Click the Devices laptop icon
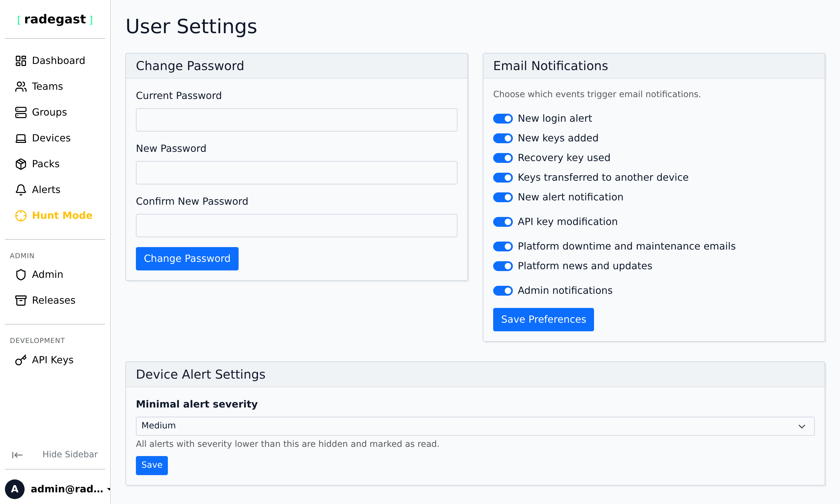The width and height of the screenshot is (840, 504). pyautogui.click(x=21, y=138)
